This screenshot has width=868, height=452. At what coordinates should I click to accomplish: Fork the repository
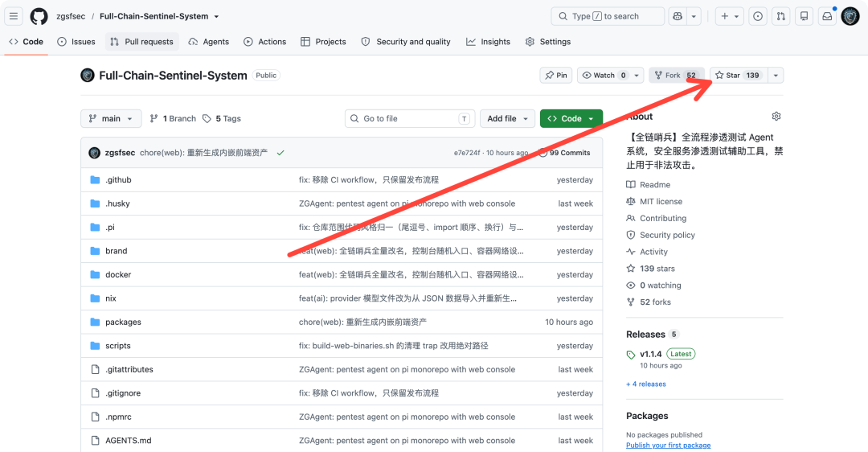675,76
